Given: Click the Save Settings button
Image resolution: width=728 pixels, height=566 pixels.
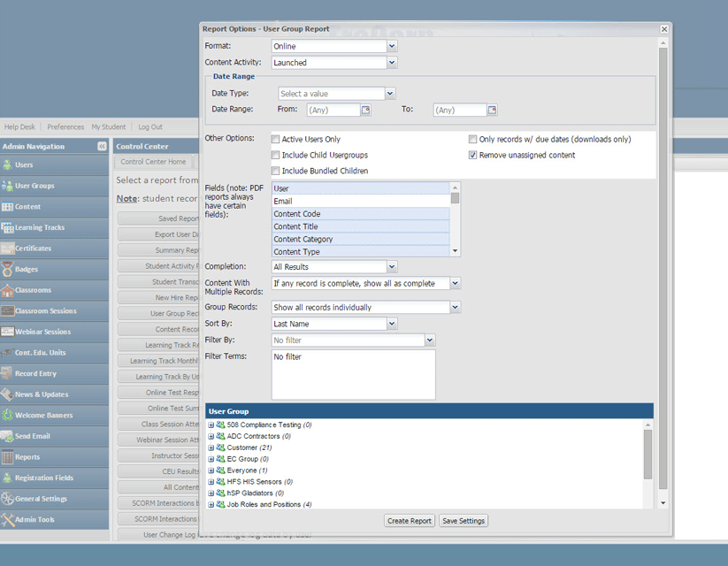Looking at the screenshot, I should tap(464, 521).
